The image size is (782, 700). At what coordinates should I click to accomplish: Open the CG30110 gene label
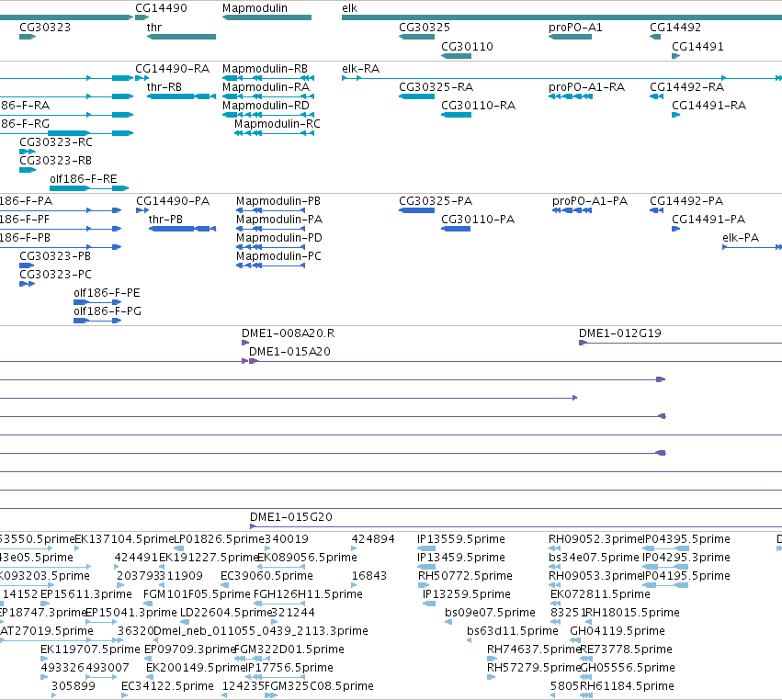[468, 47]
